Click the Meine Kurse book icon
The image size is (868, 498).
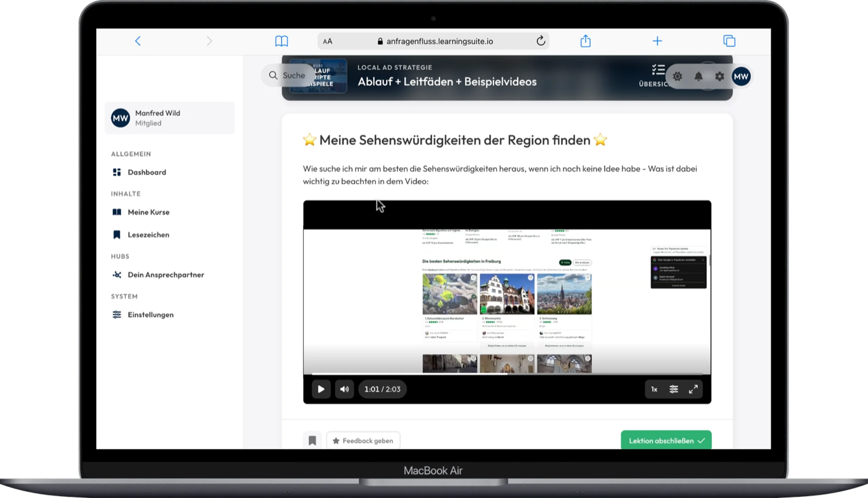[x=117, y=212]
